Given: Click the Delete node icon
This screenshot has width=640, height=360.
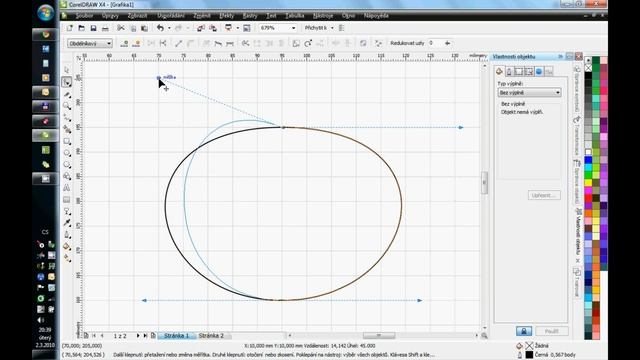Looking at the screenshot, I should point(136,43).
